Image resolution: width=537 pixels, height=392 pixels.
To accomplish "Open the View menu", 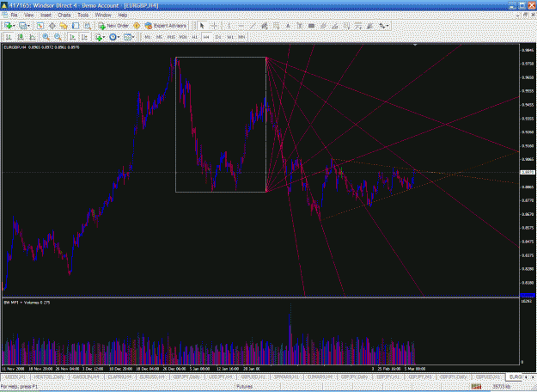I will coord(29,15).
